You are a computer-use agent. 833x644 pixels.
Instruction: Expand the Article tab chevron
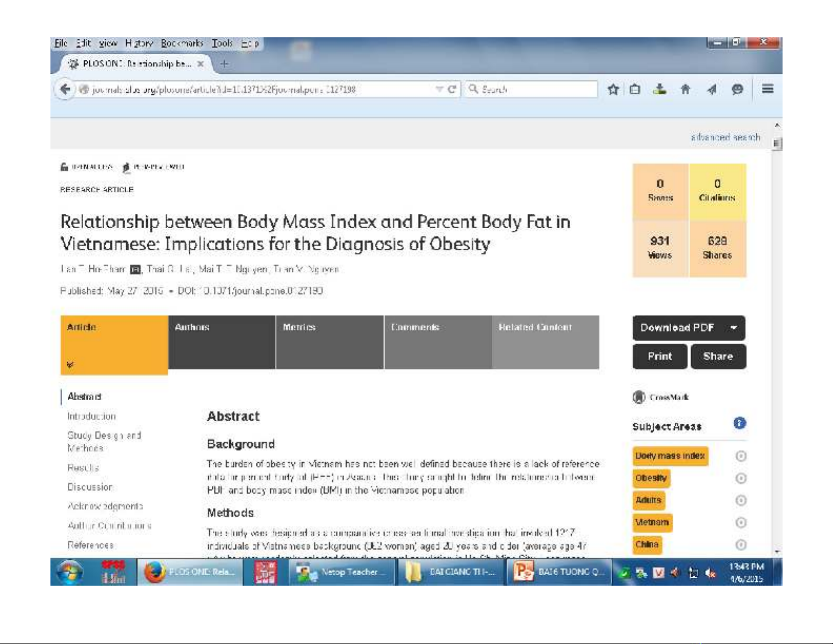[70, 364]
